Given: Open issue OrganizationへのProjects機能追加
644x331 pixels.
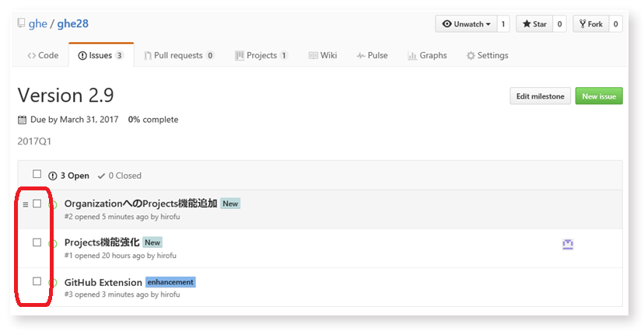Looking at the screenshot, I should pyautogui.click(x=141, y=204).
